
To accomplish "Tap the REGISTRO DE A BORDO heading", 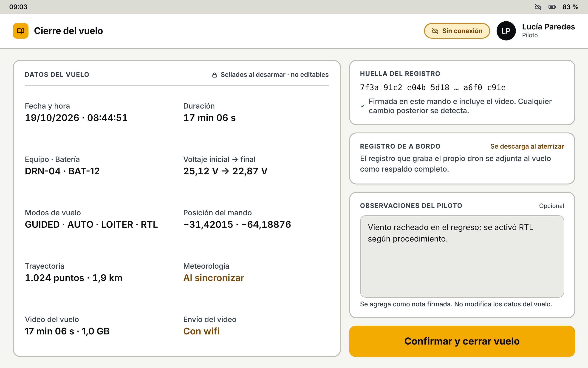I will (400, 146).
